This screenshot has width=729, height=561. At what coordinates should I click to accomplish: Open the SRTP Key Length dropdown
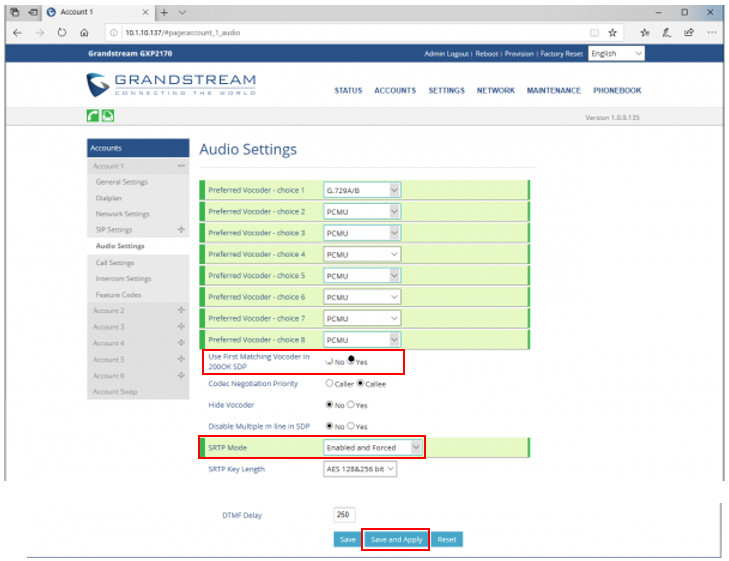[360, 469]
